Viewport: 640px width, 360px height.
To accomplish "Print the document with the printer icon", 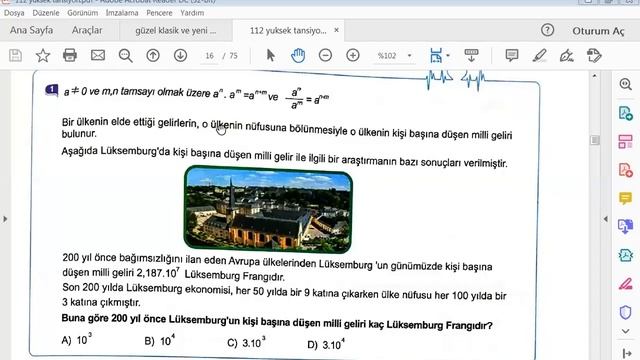I will tap(70, 55).
